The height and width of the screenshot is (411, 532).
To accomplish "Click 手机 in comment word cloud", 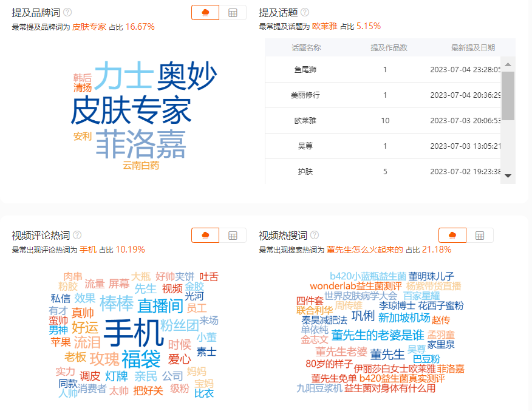I will pos(134,333).
